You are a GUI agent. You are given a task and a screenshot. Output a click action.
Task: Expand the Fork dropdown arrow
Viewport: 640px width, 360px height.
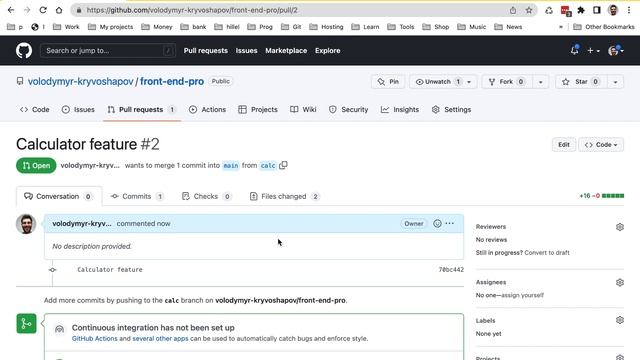coord(540,82)
